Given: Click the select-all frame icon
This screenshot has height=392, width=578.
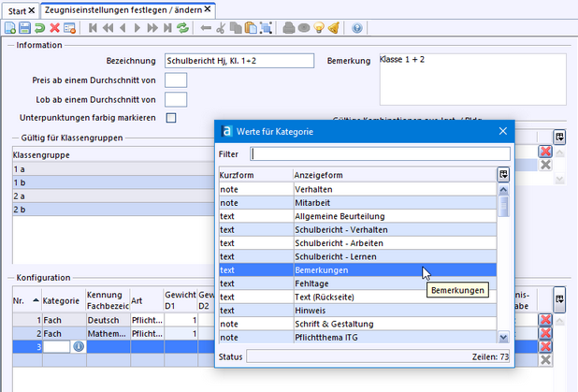Looking at the screenshot, I should point(266,28).
